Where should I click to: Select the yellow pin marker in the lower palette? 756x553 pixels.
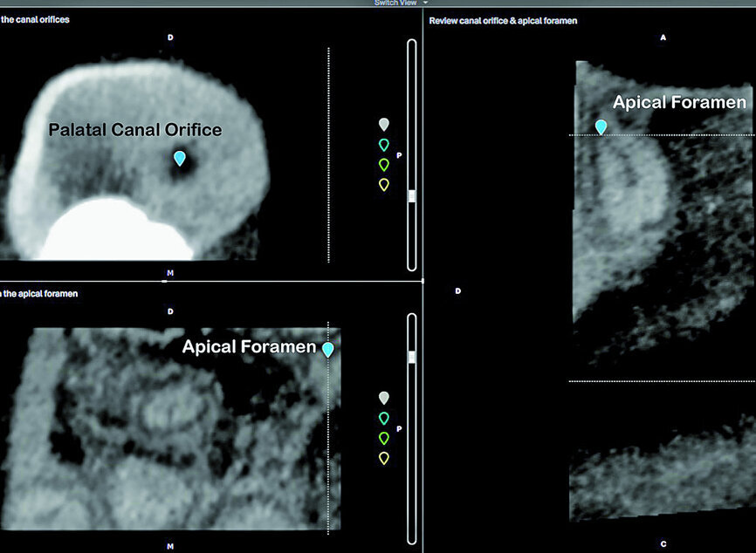pos(382,457)
